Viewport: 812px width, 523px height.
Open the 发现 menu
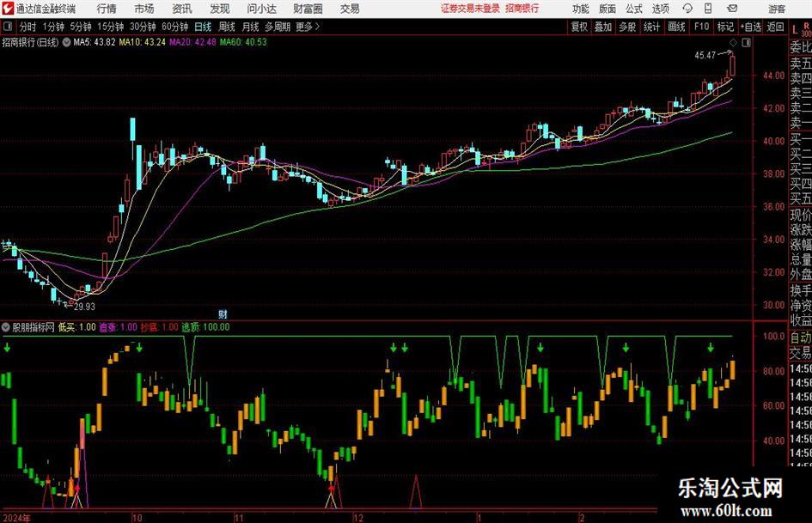pyautogui.click(x=220, y=9)
